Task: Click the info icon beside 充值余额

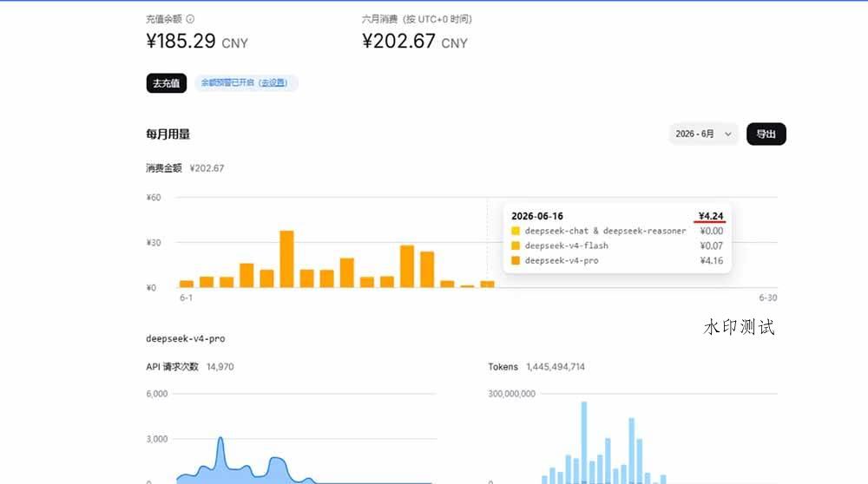Action: coord(190,19)
